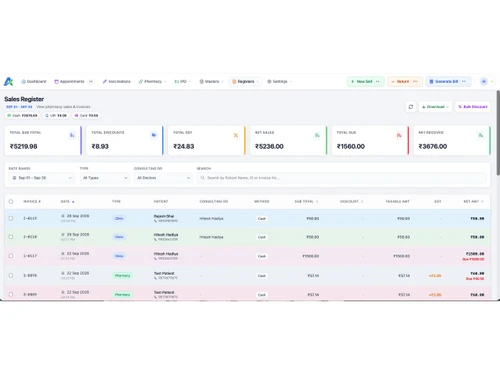Viewport: 500px width, 375px height.
Task: Click the UPI payment total chip
Action: click(56, 116)
